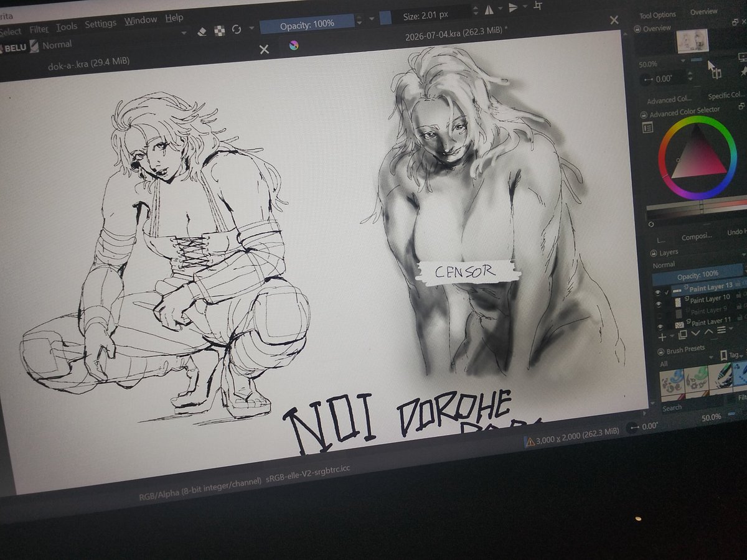Open the color wheel icon in the document tab bar
Screen dimensions: 747x560
click(x=294, y=45)
